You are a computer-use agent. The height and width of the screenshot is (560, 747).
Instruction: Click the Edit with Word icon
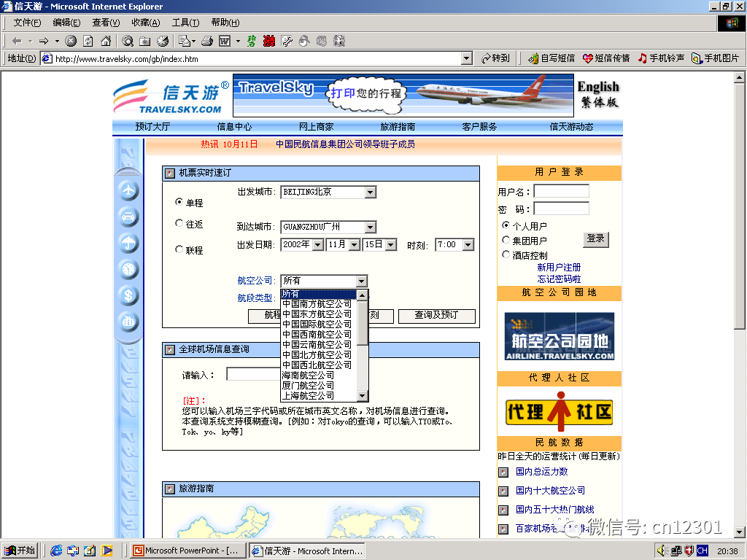coord(225,41)
